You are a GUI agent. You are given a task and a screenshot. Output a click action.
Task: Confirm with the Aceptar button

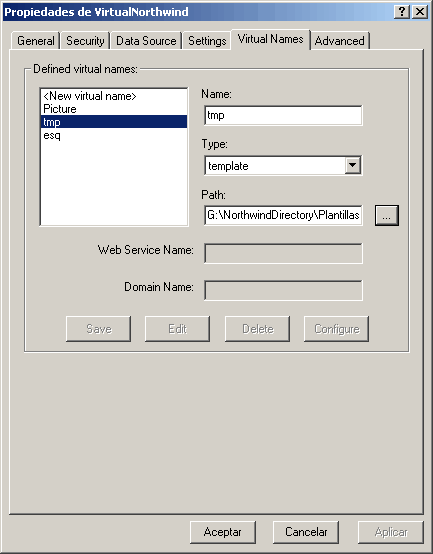pos(223,532)
